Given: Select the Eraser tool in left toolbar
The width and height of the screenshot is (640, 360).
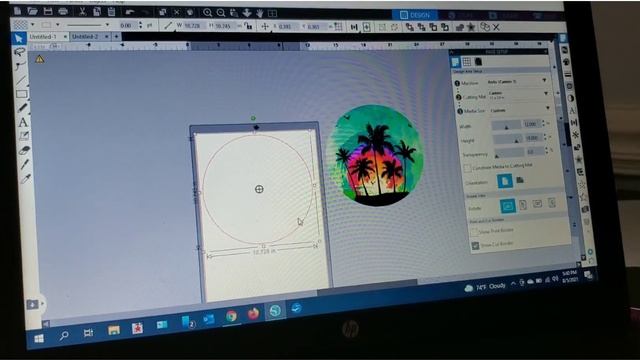Looking at the screenshot, I should (24, 150).
